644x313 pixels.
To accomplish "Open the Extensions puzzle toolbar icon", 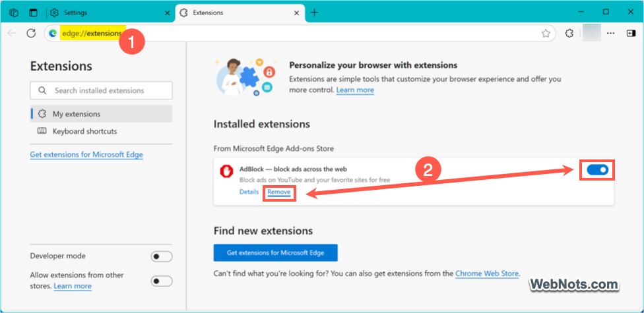I will [x=569, y=34].
